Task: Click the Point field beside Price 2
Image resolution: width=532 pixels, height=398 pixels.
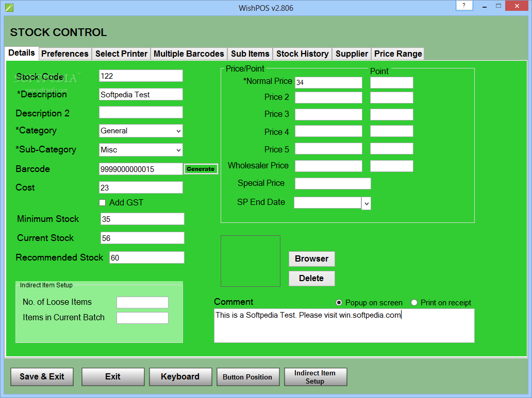Action: [x=392, y=98]
